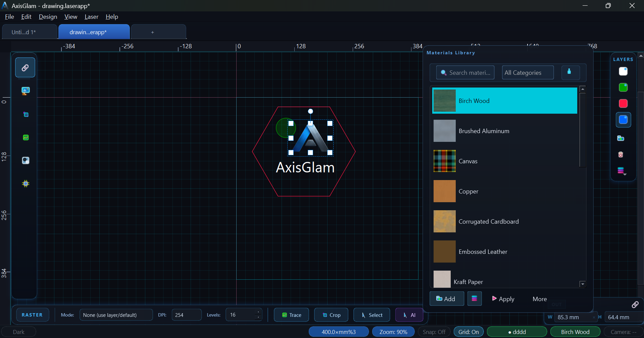644x338 pixels.
Task: Select the red layer color swatch
Action: click(623, 103)
